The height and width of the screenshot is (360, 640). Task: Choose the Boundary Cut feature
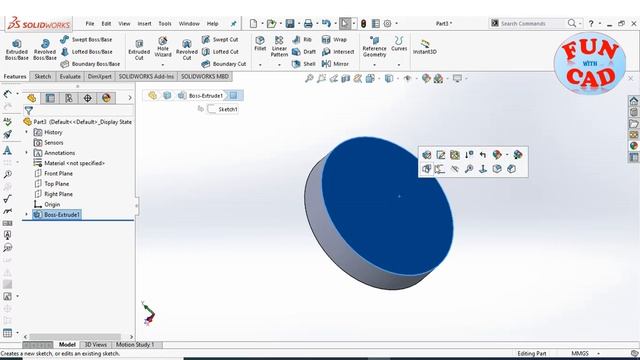pos(224,64)
